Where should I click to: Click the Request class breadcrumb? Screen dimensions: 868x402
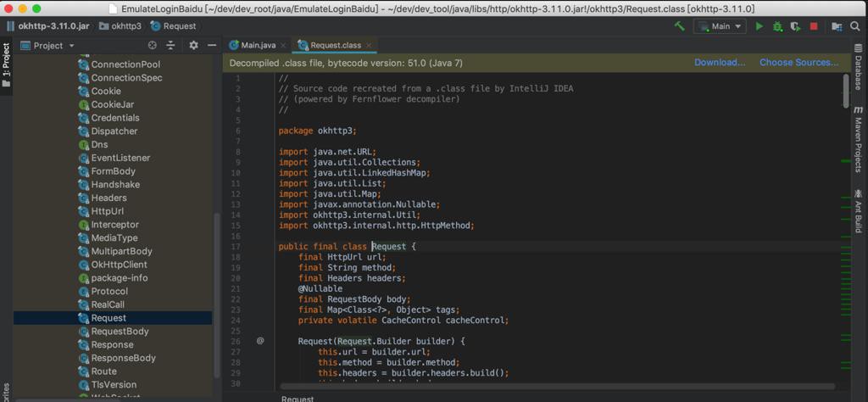click(173, 26)
